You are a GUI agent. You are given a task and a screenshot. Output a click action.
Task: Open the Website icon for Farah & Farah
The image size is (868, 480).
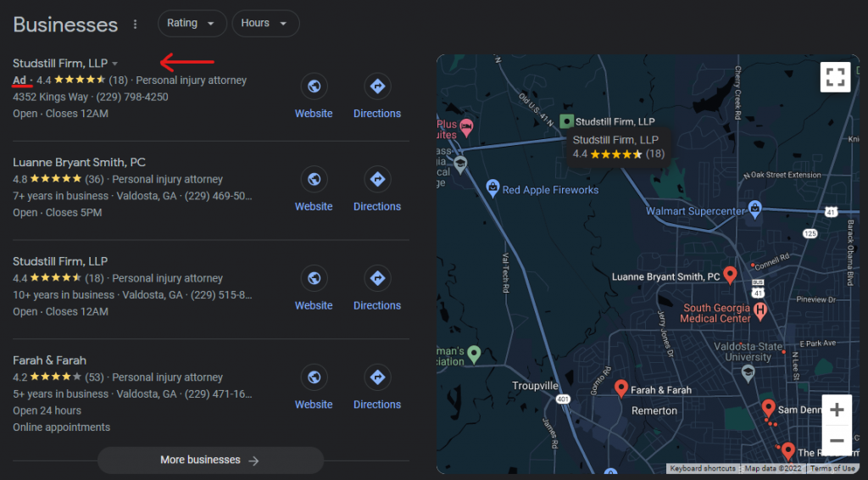point(314,377)
